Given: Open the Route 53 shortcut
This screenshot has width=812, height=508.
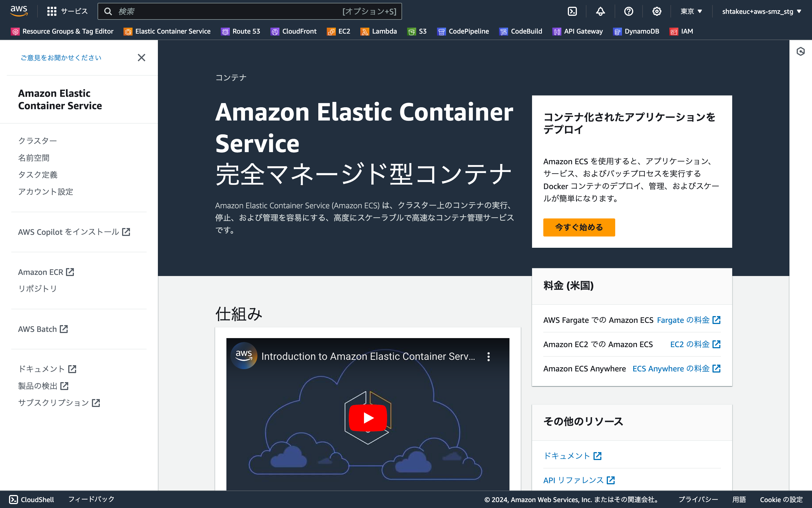Looking at the screenshot, I should (240, 31).
